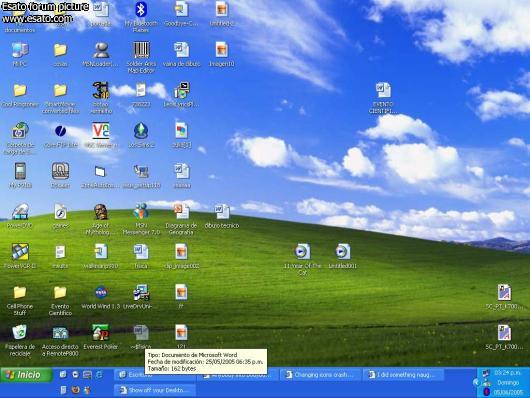Launch the VNC Viewer shortcut

(101, 131)
